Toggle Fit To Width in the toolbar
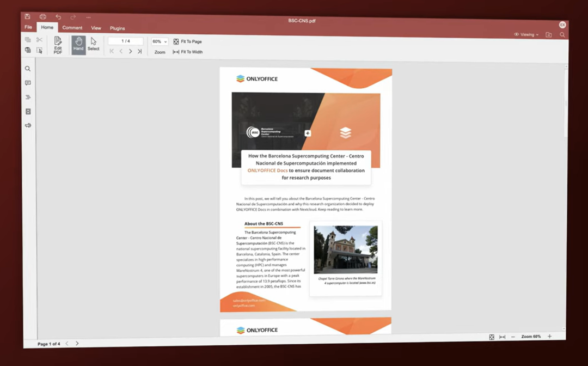Screen dimensions: 588x366 pyautogui.click(x=187, y=52)
